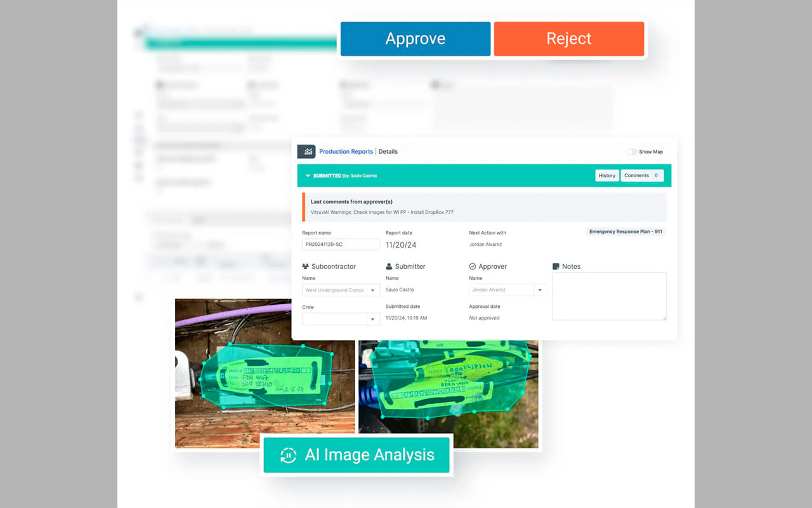Open the History tab button

coord(607,176)
